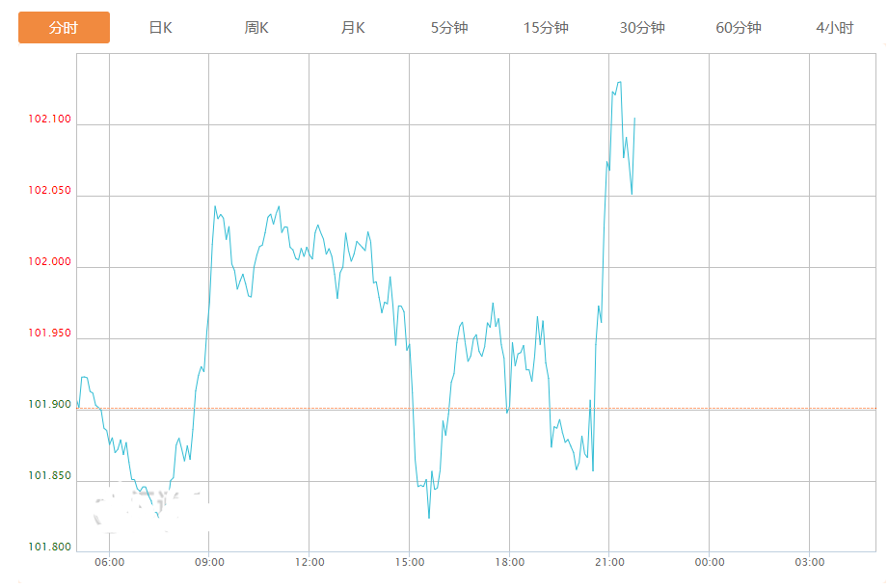Open the 60分钟 interval tab

click(739, 28)
